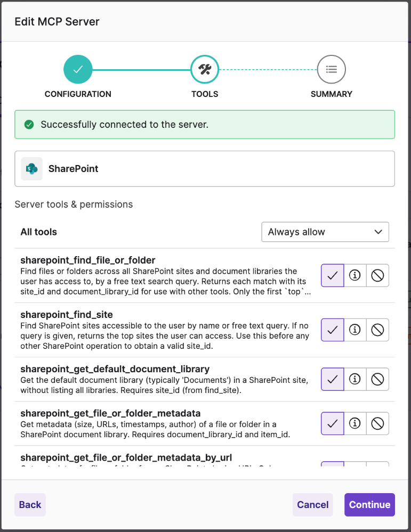Click the SharePoint logo icon
The width and height of the screenshot is (411, 532).
(x=31, y=169)
